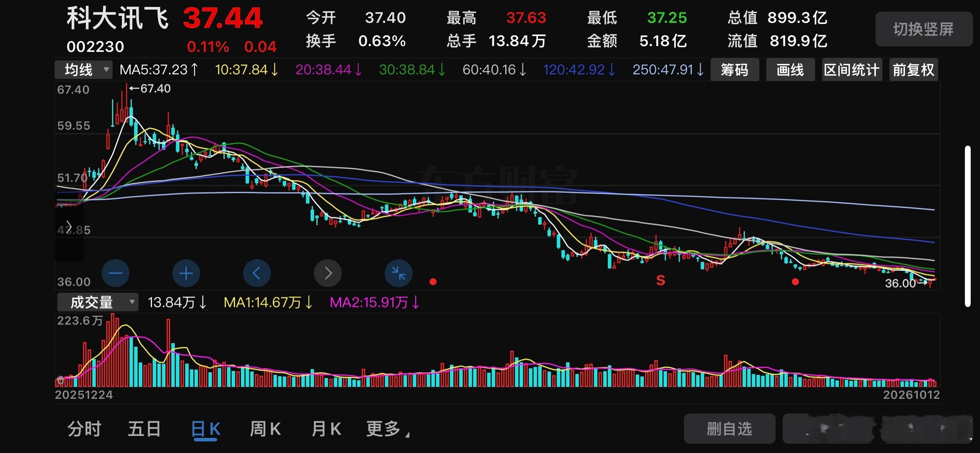Image resolution: width=980 pixels, height=453 pixels.
Task: Expand side panel chevron at chart left
Action: pos(69,226)
